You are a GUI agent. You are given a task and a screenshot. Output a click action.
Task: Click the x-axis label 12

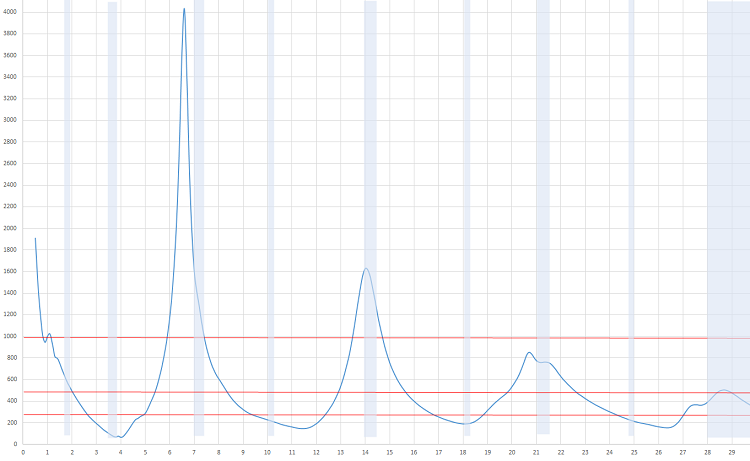[x=316, y=452]
